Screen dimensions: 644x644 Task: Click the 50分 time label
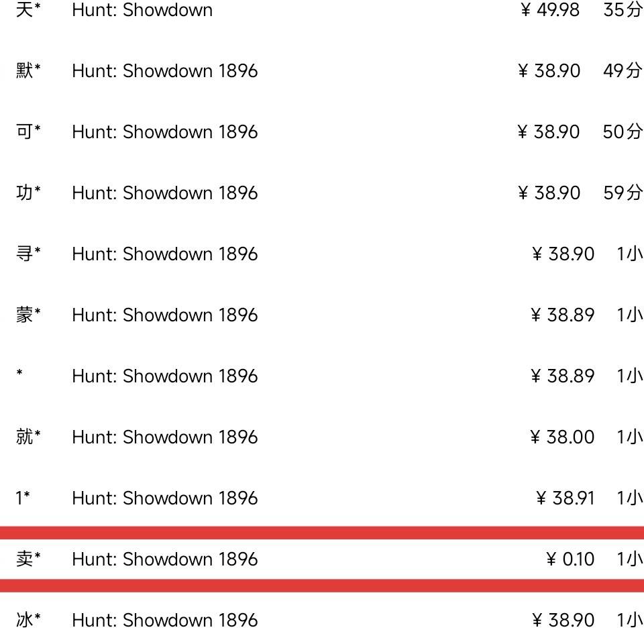pyautogui.click(x=622, y=132)
